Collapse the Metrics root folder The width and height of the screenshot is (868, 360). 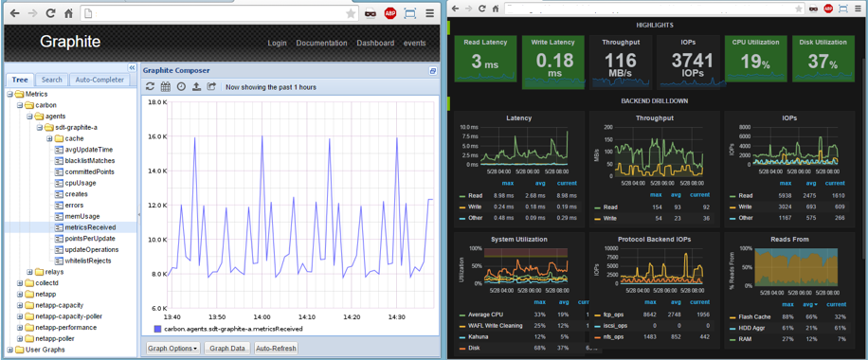10,94
